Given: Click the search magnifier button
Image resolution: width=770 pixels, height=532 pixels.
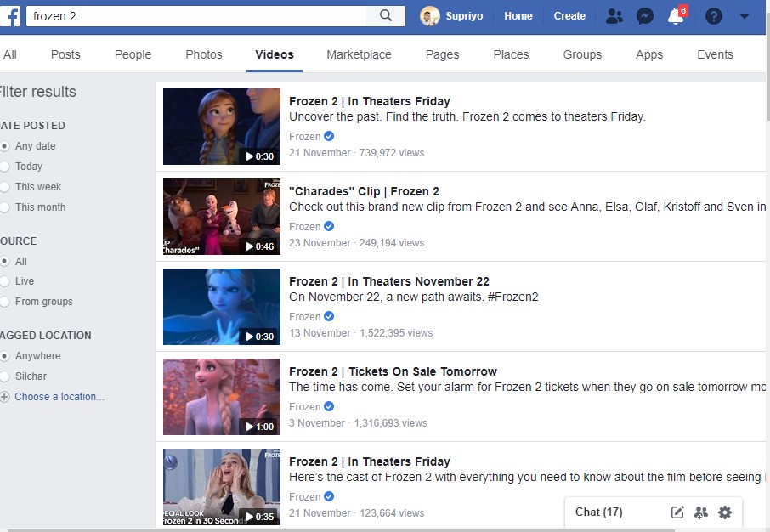Looking at the screenshot, I should 386,15.
